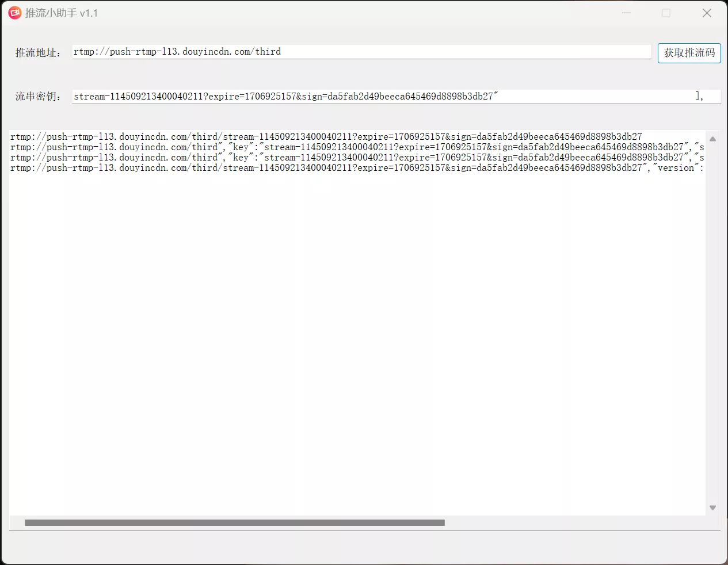Click the middle of the vertical scrollbar track
The width and height of the screenshot is (728, 565).
(712, 322)
